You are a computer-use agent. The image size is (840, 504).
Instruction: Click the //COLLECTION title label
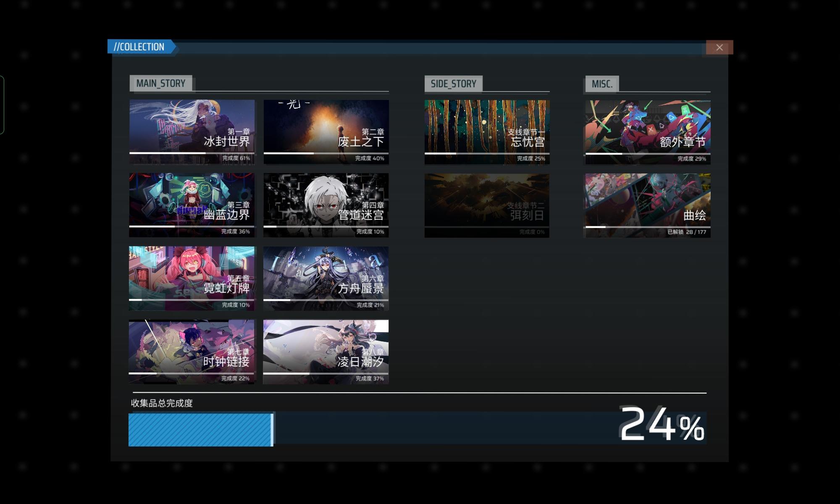(x=139, y=47)
